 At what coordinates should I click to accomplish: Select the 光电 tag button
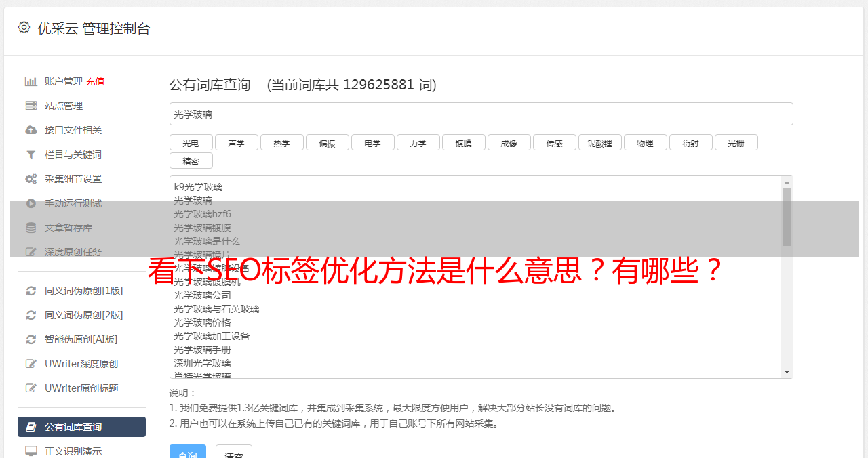pos(191,142)
